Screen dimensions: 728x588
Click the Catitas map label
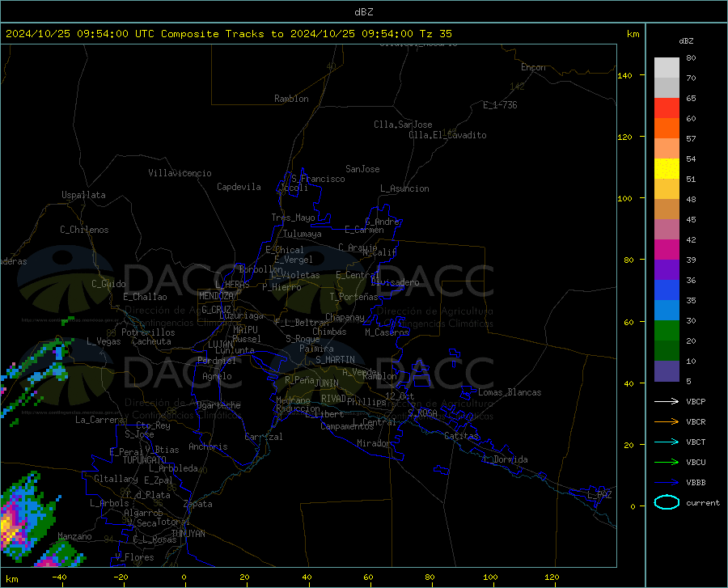tap(461, 436)
